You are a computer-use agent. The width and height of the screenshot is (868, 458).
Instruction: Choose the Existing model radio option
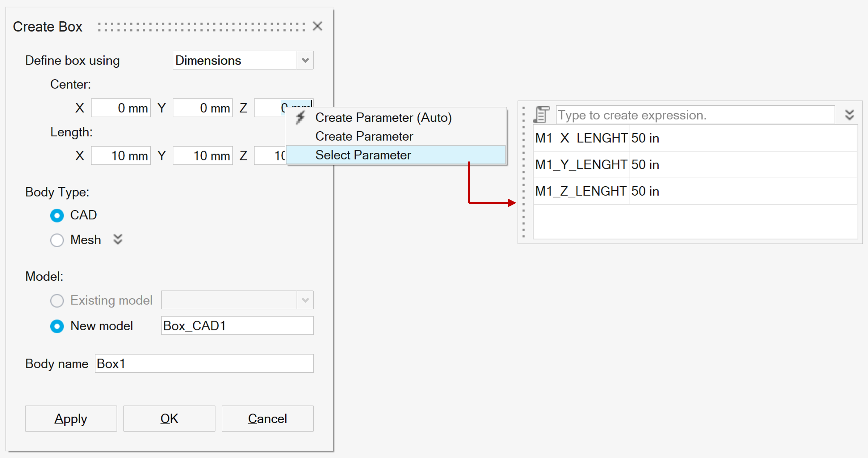click(x=57, y=300)
